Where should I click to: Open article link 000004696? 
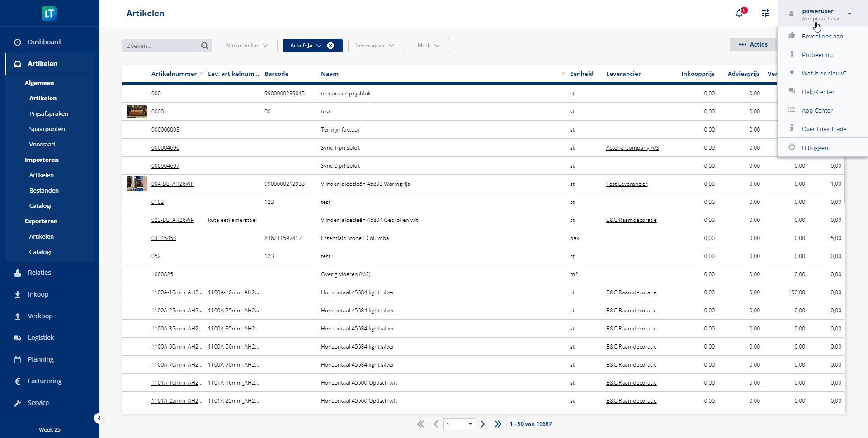[165, 148]
